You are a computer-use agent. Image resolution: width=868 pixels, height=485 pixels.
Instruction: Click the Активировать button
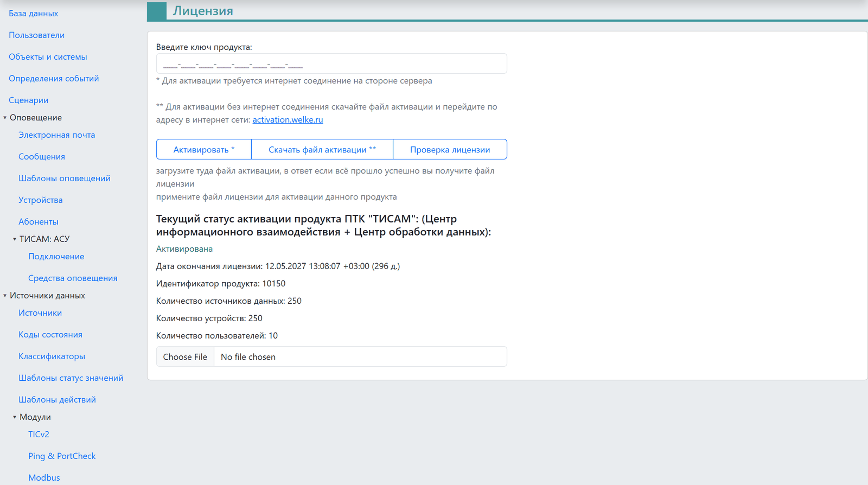(204, 149)
